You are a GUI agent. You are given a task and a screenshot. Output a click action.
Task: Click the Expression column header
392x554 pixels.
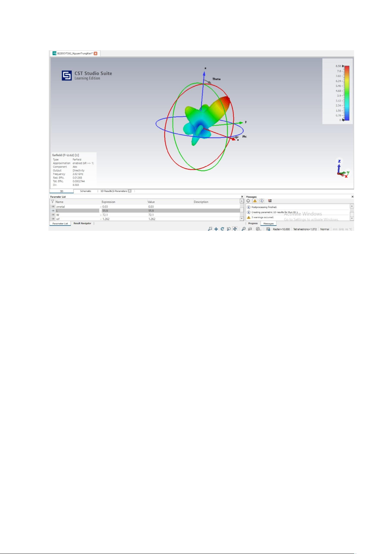tap(109, 202)
